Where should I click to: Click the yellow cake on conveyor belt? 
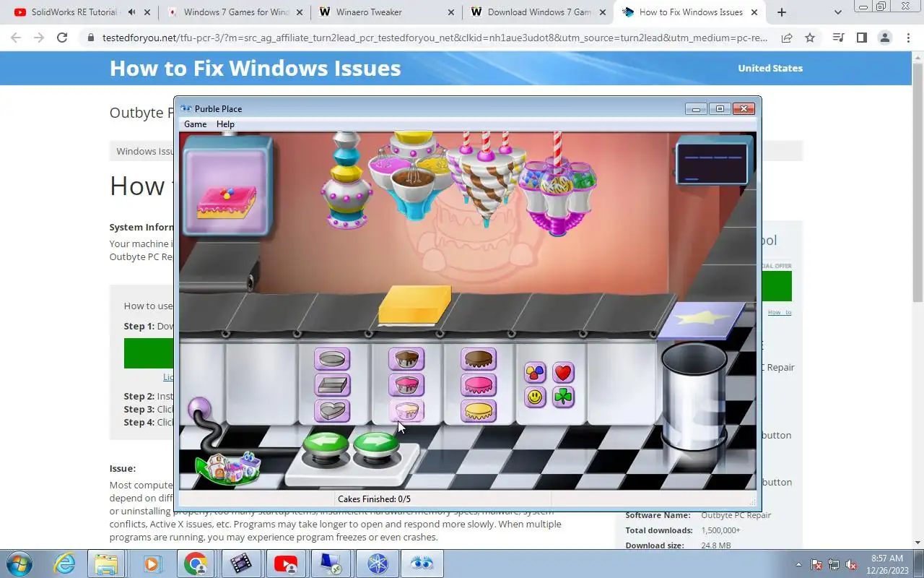415,305
